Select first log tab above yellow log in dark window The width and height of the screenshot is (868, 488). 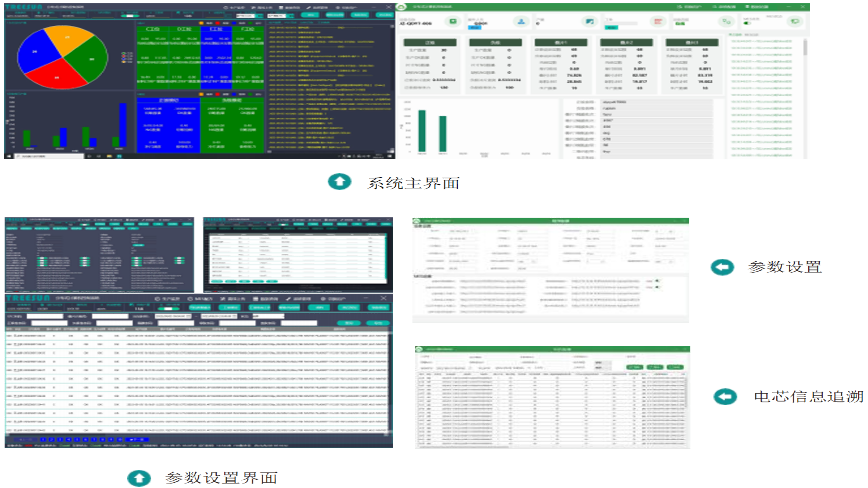275,23
